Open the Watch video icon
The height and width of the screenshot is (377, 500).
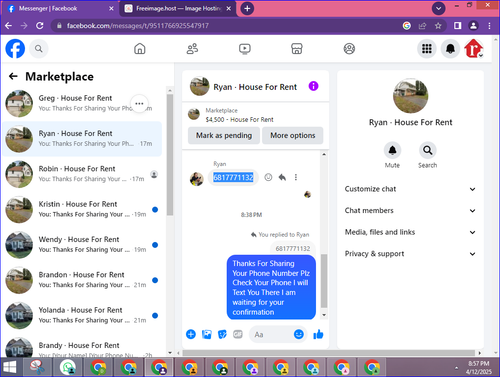(245, 49)
